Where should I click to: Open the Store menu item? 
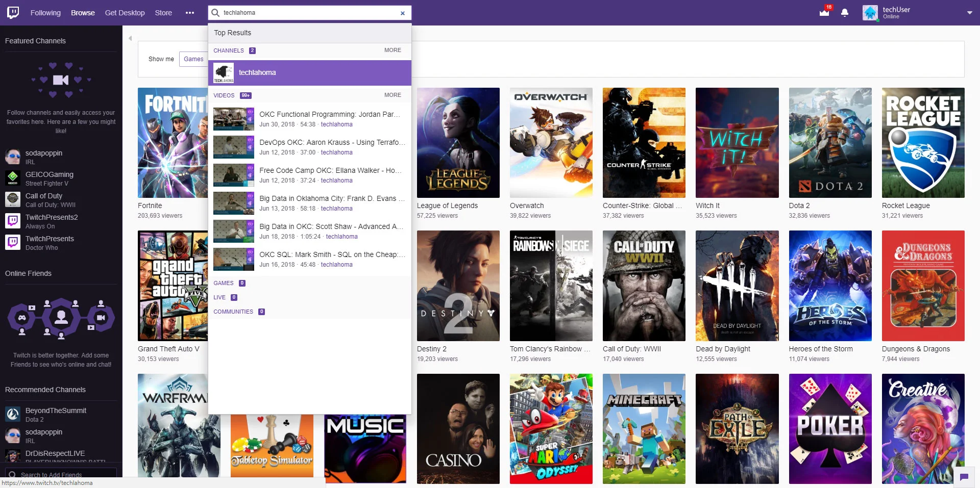pos(163,13)
